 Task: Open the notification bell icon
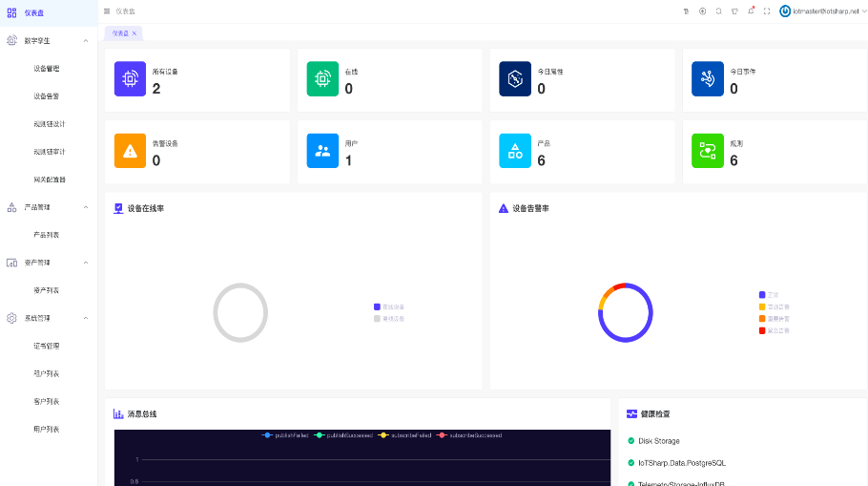[x=751, y=11]
